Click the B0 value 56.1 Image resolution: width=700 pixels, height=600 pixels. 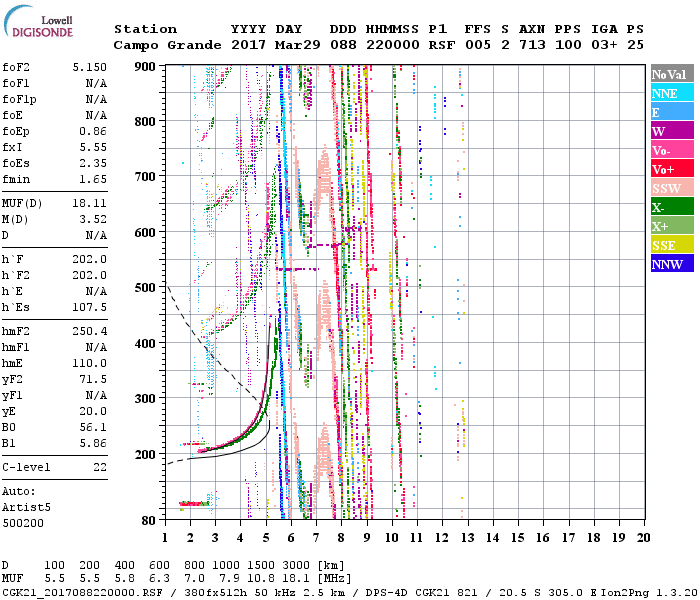coord(93,427)
